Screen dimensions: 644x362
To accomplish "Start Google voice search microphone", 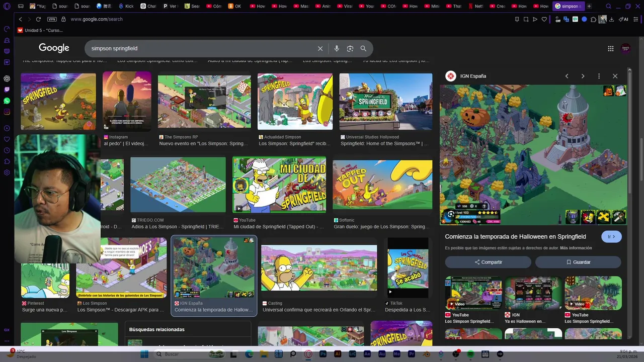I will pyautogui.click(x=337, y=48).
